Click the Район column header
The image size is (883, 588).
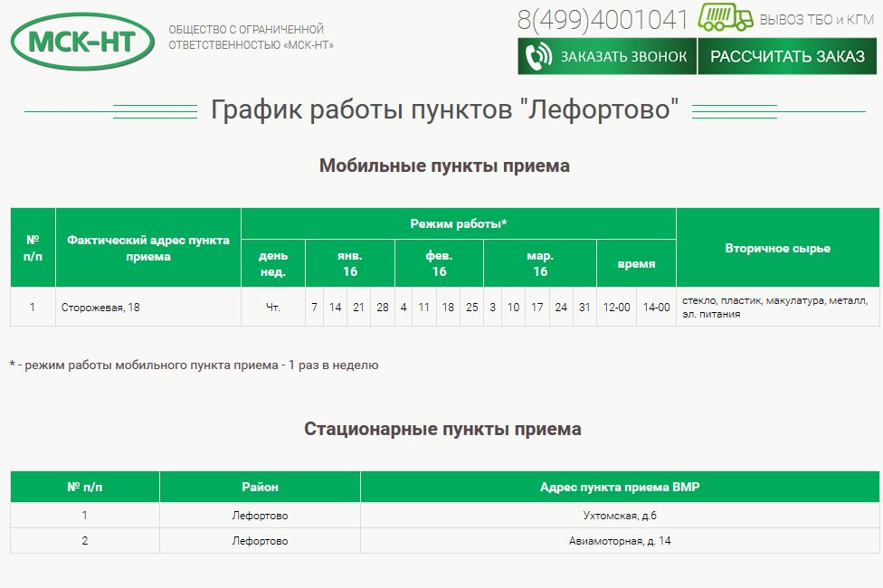(260, 487)
